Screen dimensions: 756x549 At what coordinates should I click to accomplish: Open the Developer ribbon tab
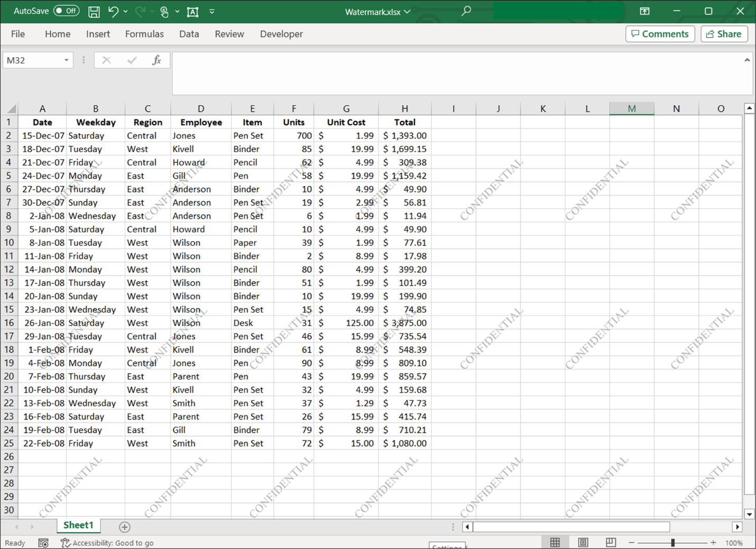[281, 34]
